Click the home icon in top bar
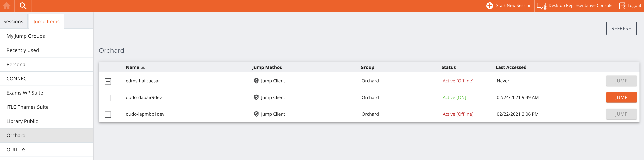Viewport: 644px width, 160px height. (7, 6)
